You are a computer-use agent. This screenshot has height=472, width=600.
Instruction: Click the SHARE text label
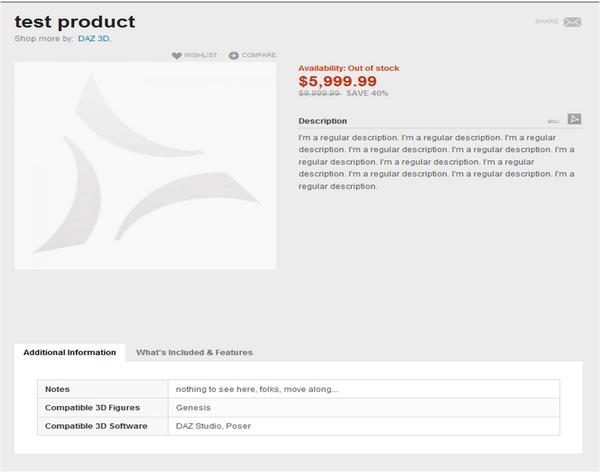[x=547, y=21]
